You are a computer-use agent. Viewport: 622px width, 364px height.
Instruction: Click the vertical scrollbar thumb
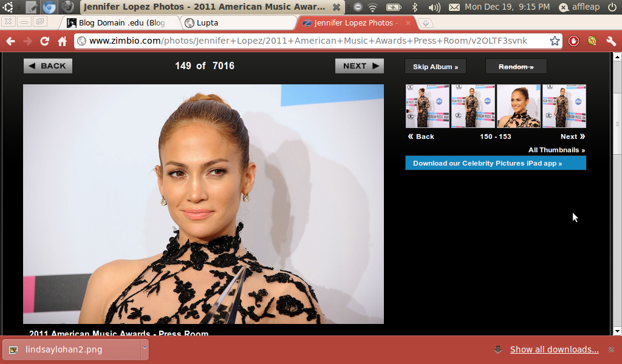[617, 124]
